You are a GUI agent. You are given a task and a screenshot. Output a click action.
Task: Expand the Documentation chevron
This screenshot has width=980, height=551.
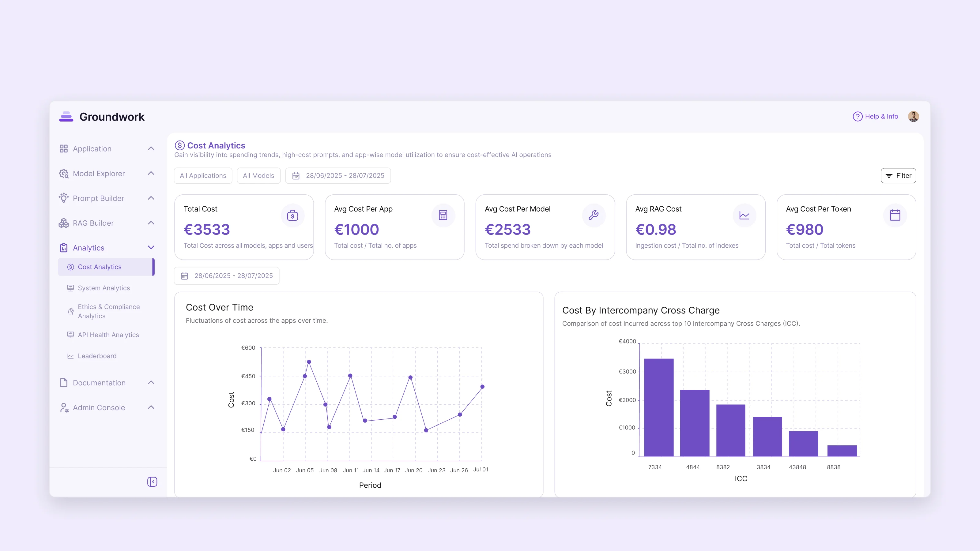pos(151,383)
